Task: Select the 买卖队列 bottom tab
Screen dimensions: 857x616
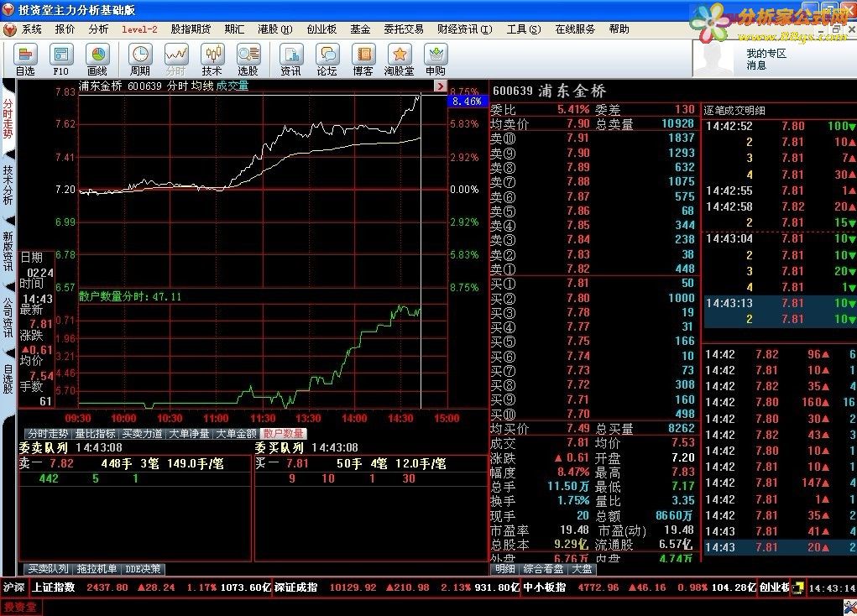Action: pyautogui.click(x=48, y=569)
